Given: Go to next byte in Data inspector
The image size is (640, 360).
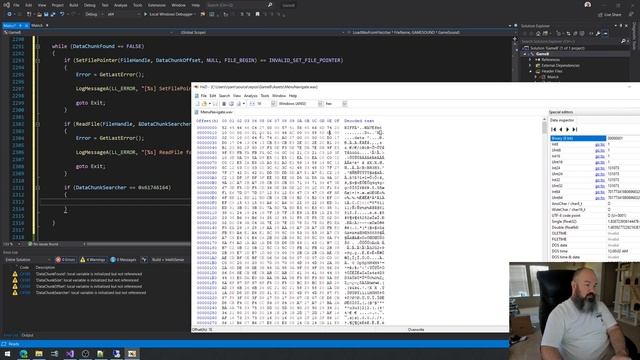Looking at the screenshot, I should 567,129.
